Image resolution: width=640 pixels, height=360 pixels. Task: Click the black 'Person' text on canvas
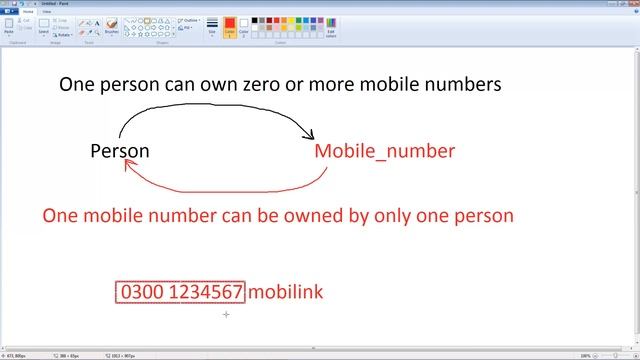(x=120, y=151)
